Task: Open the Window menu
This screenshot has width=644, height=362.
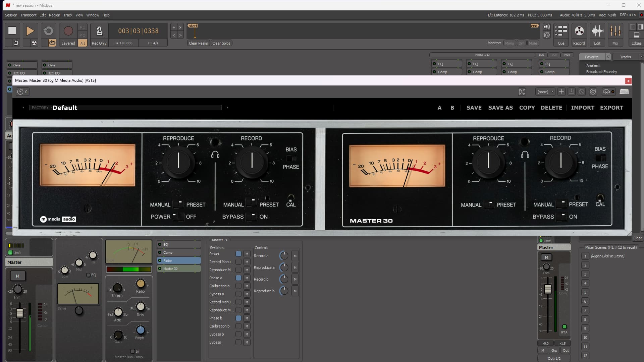Action: (x=93, y=15)
